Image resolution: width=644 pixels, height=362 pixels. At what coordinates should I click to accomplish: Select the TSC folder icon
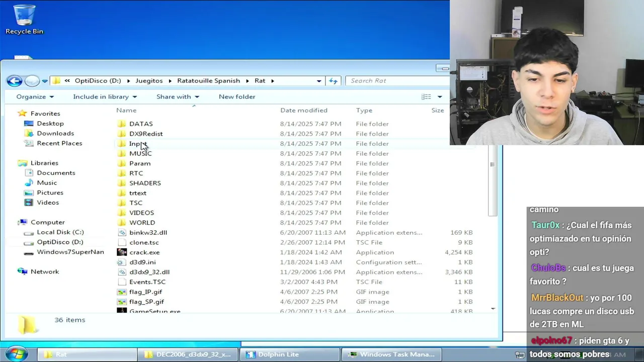pyautogui.click(x=122, y=203)
